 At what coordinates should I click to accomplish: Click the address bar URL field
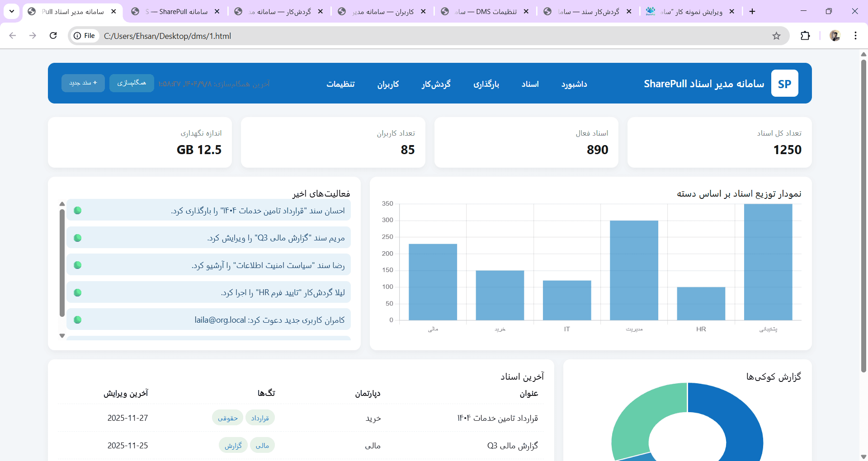pos(407,36)
